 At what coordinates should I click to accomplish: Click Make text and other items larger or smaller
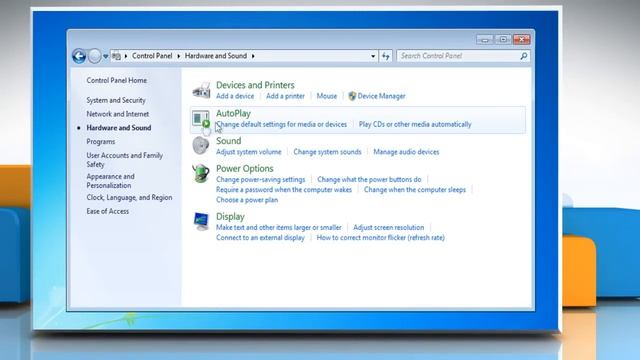click(279, 227)
